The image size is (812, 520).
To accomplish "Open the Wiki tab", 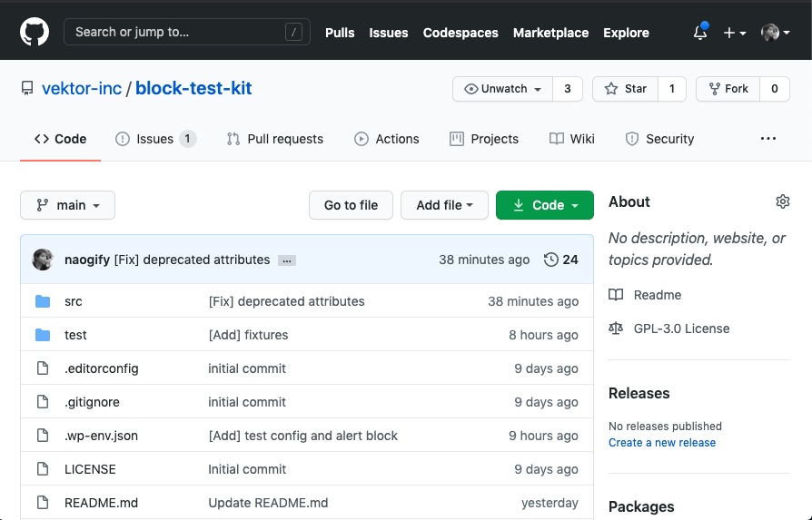I will click(572, 139).
